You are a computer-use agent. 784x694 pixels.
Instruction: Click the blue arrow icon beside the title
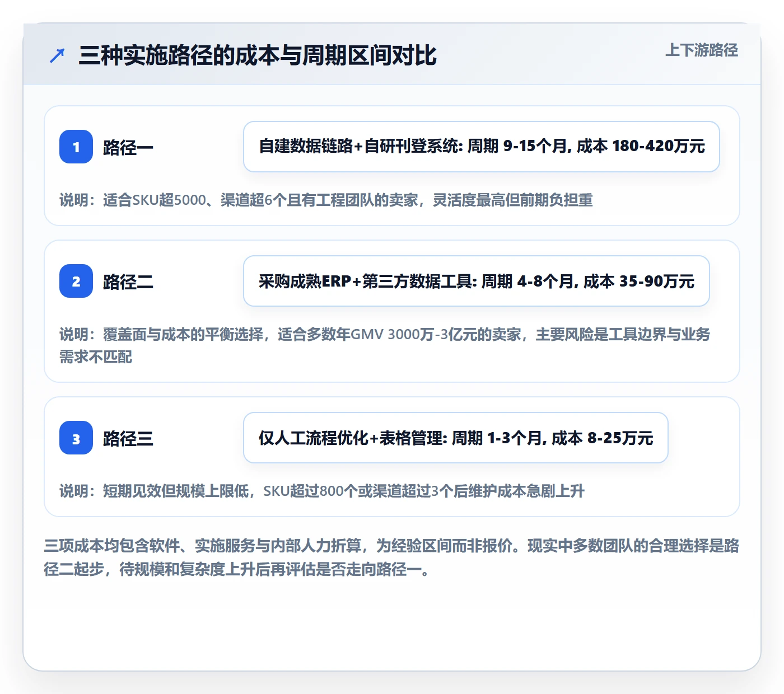(57, 56)
